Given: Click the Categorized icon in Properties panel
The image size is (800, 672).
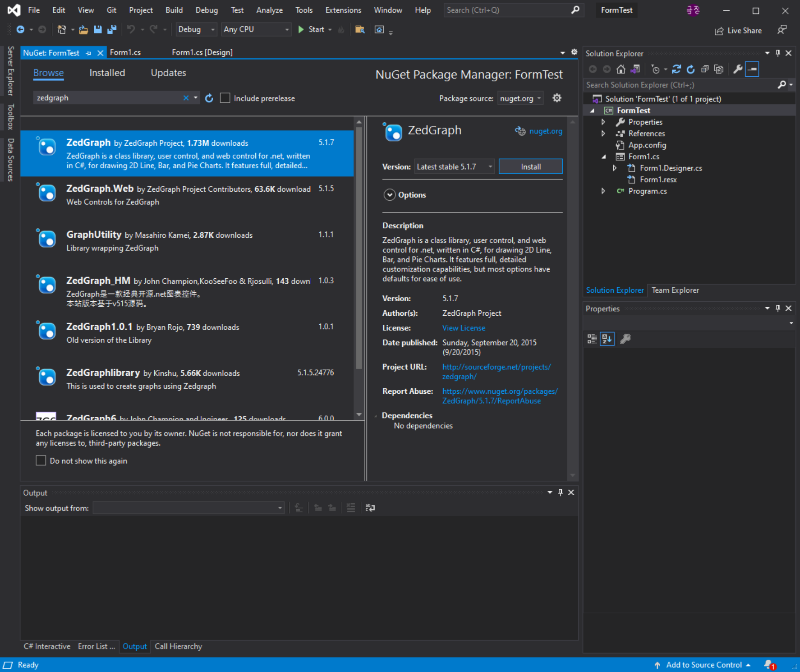Looking at the screenshot, I should point(592,339).
